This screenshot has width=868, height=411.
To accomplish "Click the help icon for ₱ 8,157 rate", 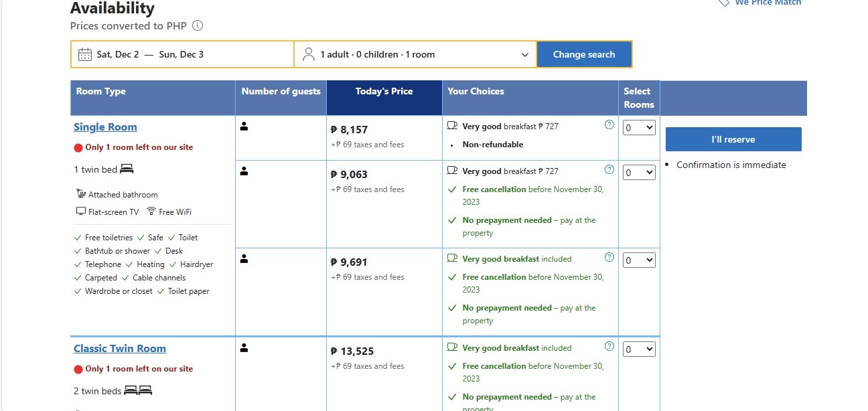I will 609,125.
